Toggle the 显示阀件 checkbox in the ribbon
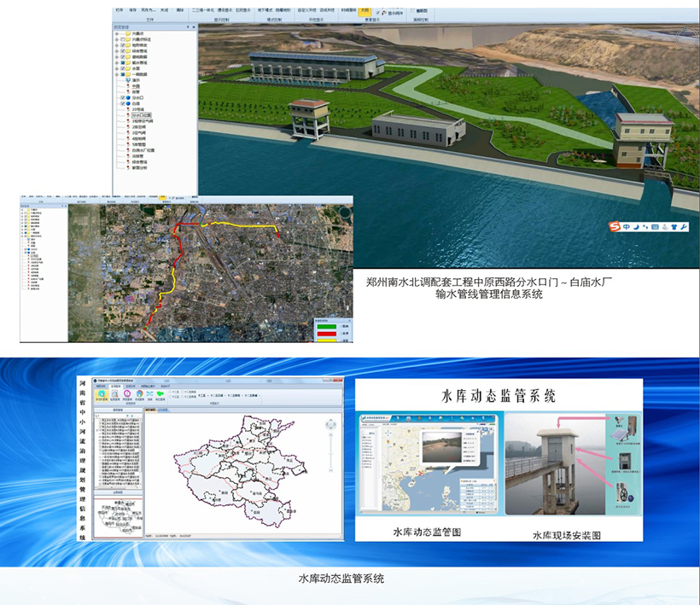Viewport: 700px width, 605px height. click(x=380, y=12)
